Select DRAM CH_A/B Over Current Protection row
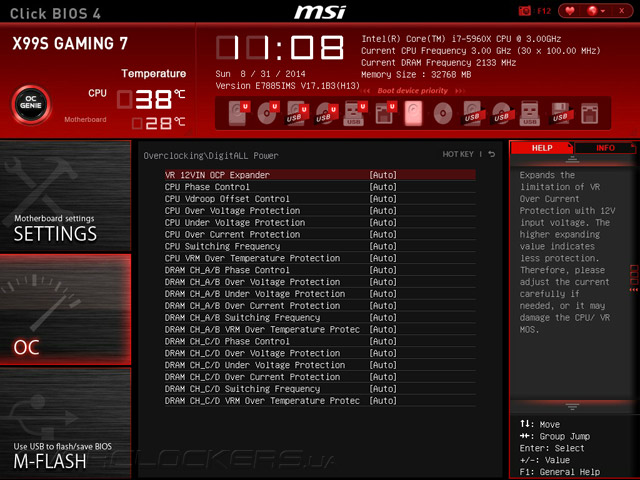 [320, 306]
